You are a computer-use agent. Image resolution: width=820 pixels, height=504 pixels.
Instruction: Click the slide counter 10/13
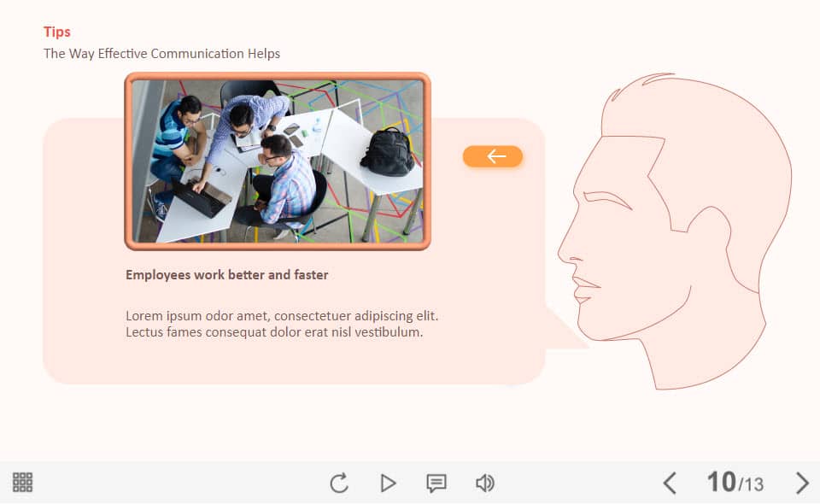coord(735,482)
